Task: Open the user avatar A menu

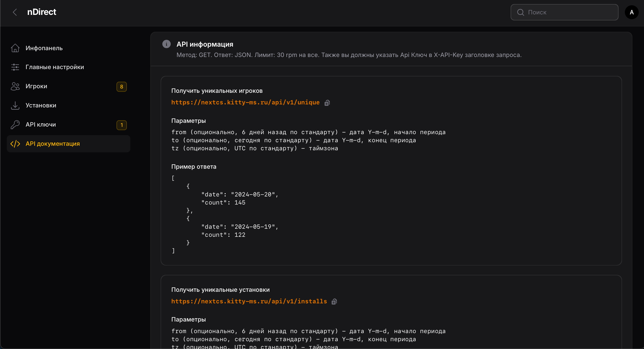Action: point(632,12)
